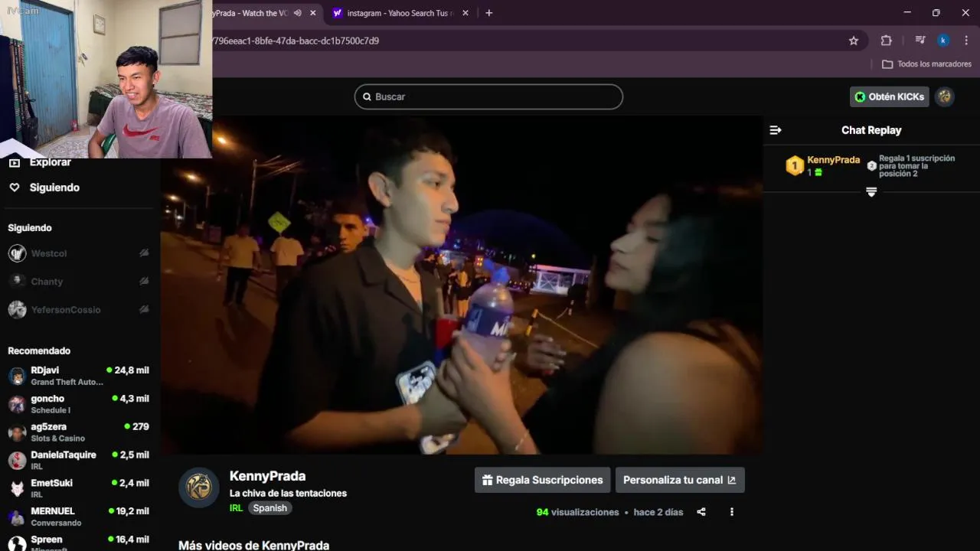This screenshot has width=980, height=551.
Task: Open the Chrome profile avatar 'k'
Action: pos(943,41)
